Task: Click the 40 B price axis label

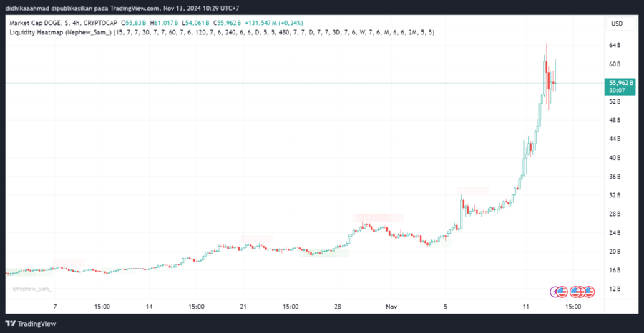Action: 614,158
